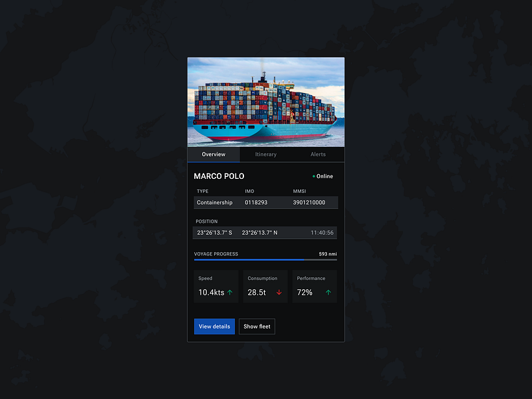Screen dimensions: 532x399
Task: Expand the vessel info row under TYPE
Action: 265,202
